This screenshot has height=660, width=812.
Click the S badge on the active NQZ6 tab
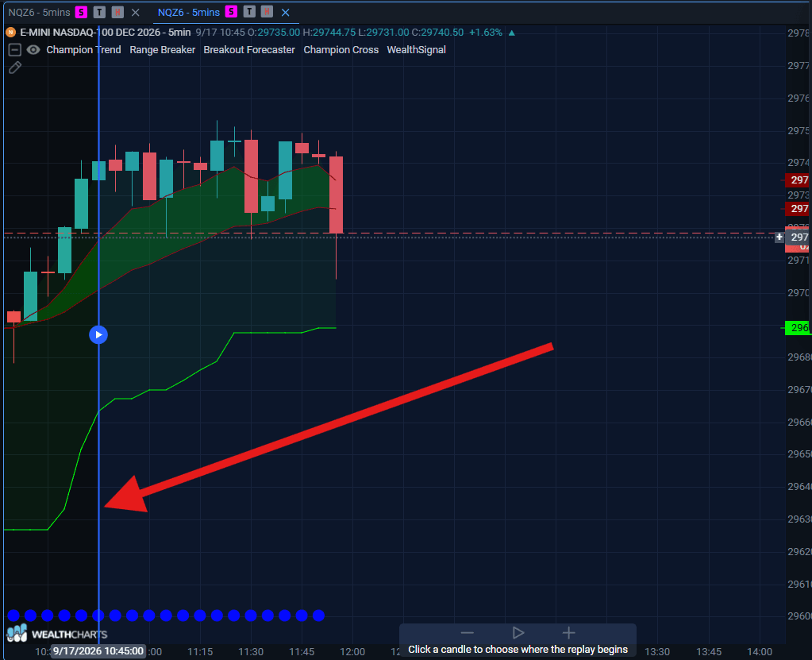[x=231, y=12]
